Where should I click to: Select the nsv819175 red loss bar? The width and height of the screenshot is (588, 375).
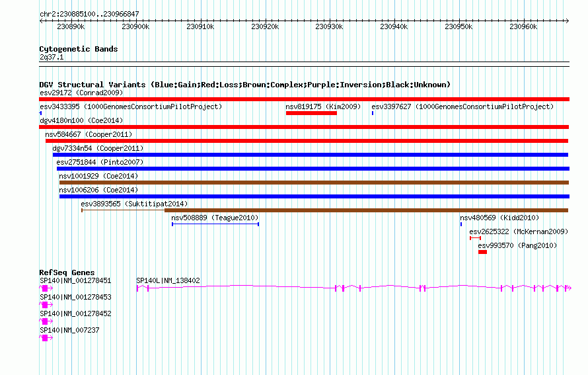(311, 113)
